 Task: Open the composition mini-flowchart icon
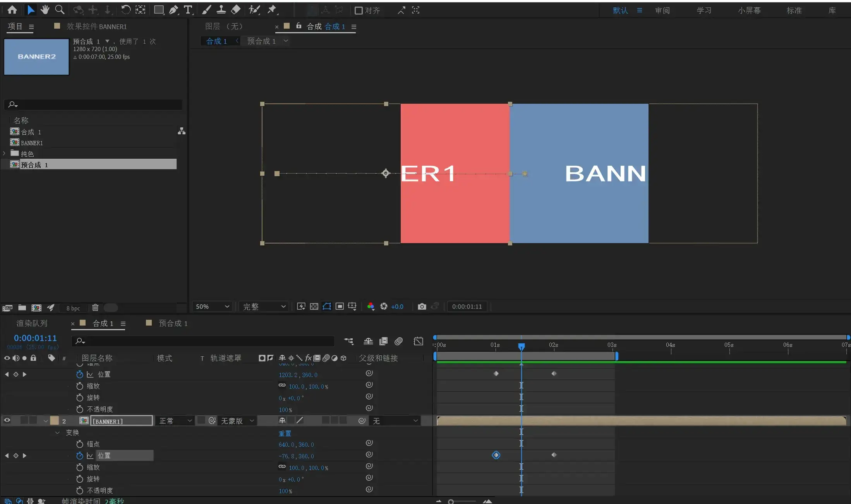point(349,341)
